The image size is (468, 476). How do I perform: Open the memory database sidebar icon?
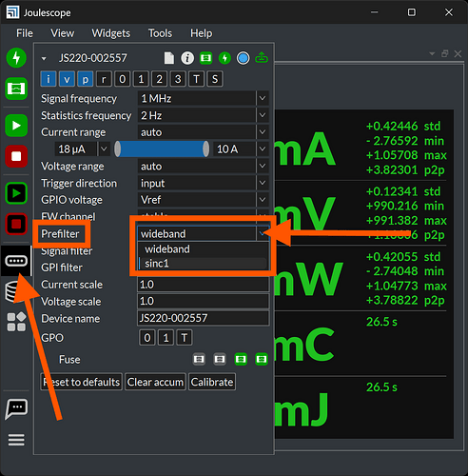(x=12, y=291)
